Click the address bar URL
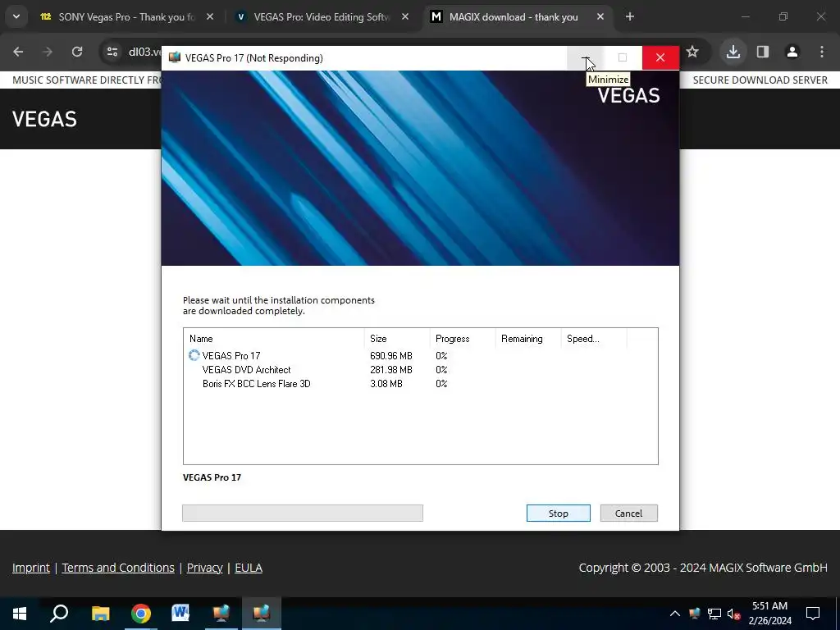The width and height of the screenshot is (840, 630). coord(144,52)
